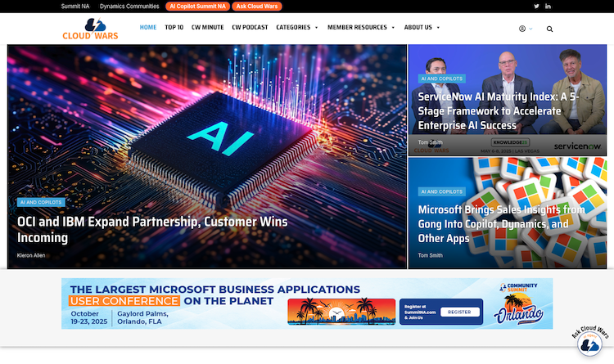Image resolution: width=614 pixels, height=364 pixels.
Task: Click the sunset skyline graphic in the banner
Action: coord(341,312)
